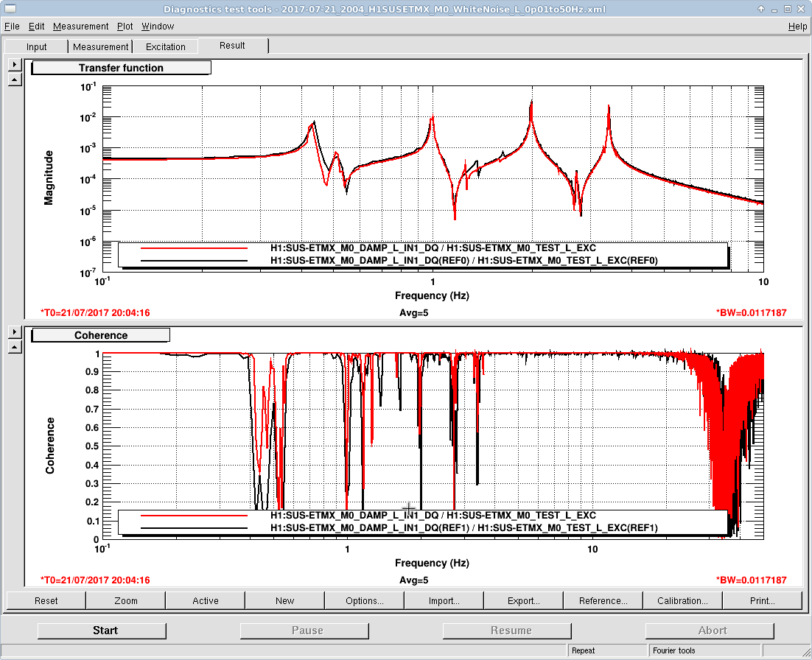Click the title bar up-arrow (shade) icon
The height and width of the screenshot is (660, 812).
[x=761, y=9]
